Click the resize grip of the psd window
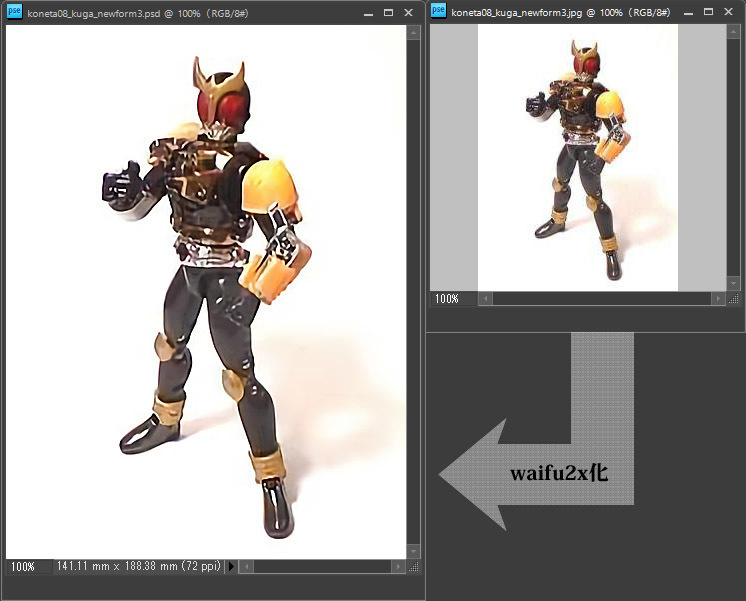This screenshot has height=601, width=746. pos(413,566)
